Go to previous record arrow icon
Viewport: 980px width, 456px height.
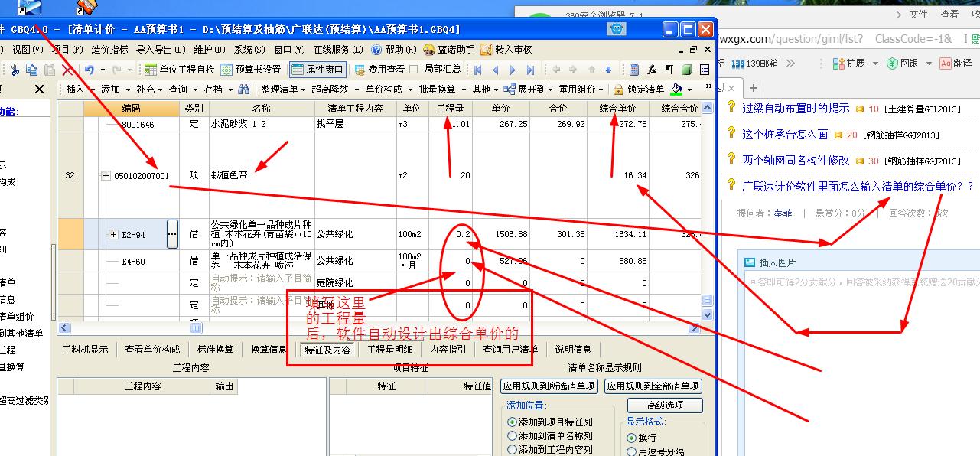(x=495, y=70)
